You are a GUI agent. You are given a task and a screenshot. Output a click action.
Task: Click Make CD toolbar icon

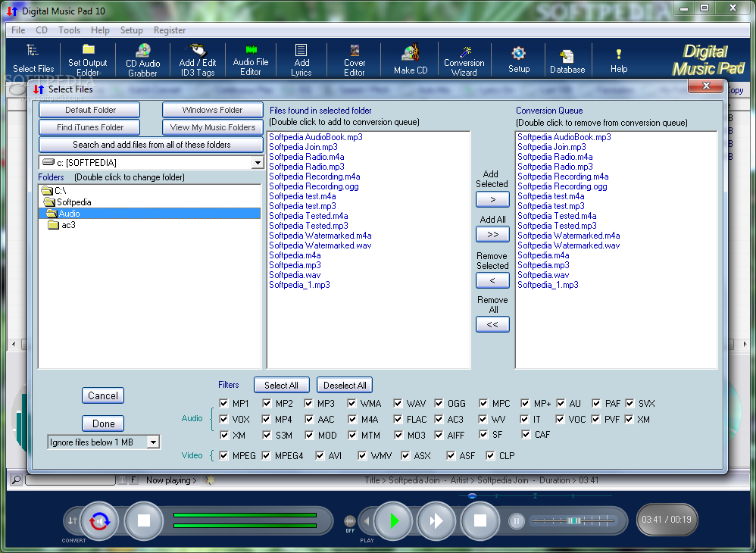(x=411, y=59)
